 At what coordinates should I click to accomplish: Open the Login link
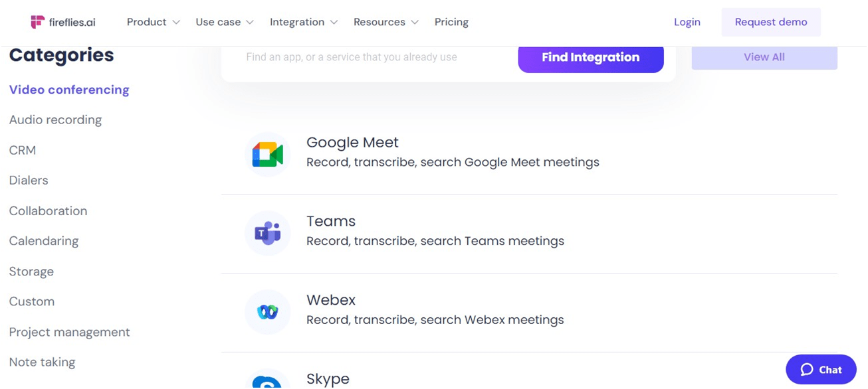click(x=687, y=22)
